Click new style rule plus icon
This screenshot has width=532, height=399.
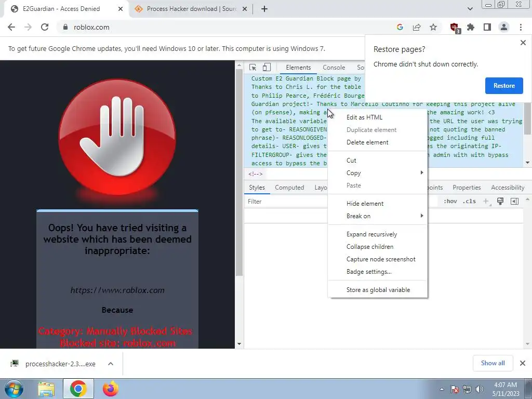486,201
